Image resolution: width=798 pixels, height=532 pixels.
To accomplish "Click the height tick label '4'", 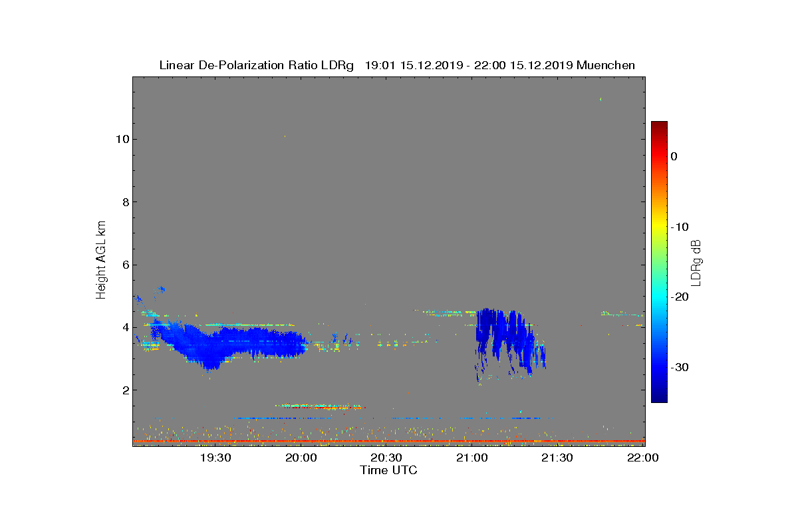I will [125, 327].
